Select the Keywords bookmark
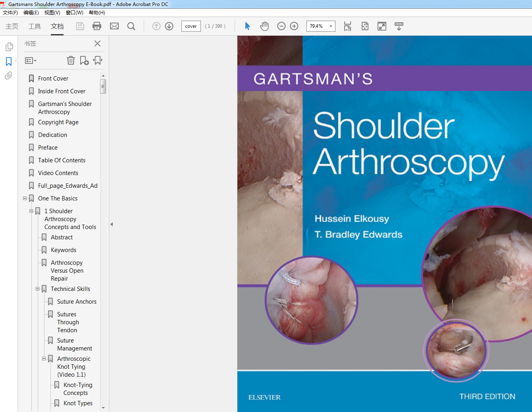The height and width of the screenshot is (412, 532). click(x=64, y=250)
